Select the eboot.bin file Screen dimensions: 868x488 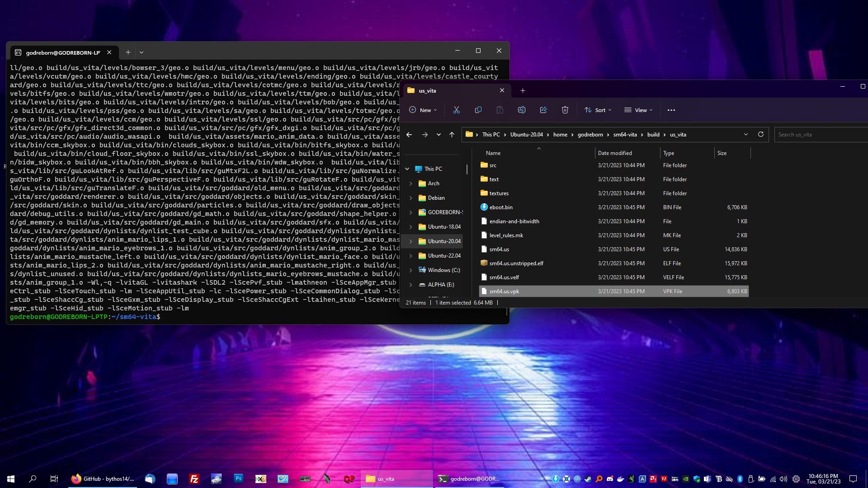614,207
